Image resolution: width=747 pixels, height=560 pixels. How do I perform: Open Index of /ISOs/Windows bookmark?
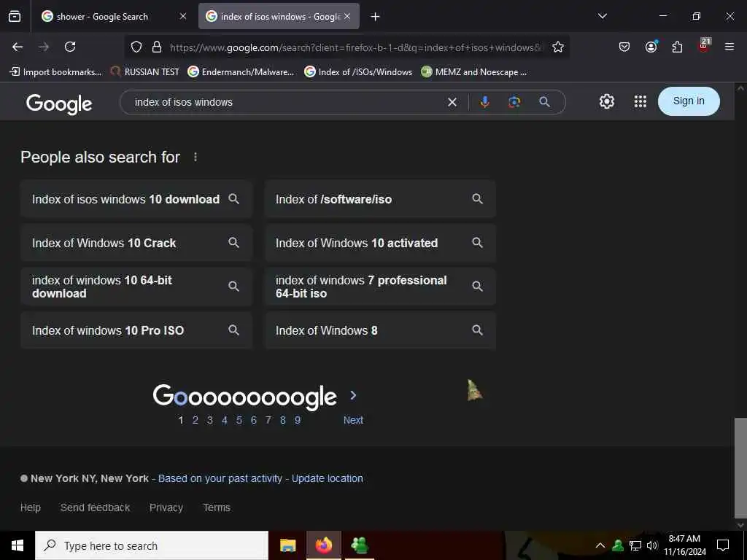click(x=358, y=72)
